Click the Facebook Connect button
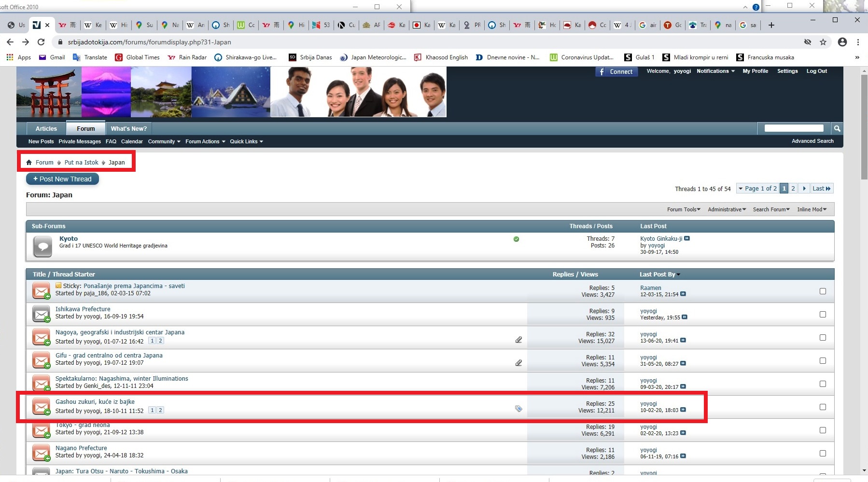The height and width of the screenshot is (482, 868). click(616, 71)
